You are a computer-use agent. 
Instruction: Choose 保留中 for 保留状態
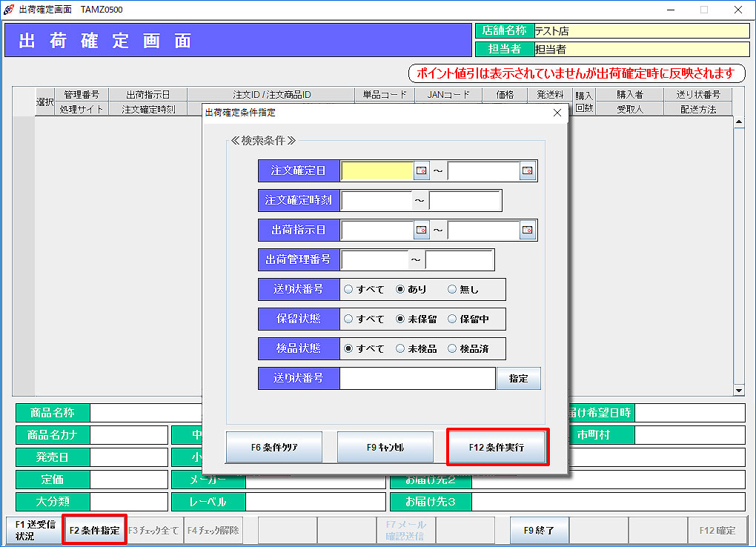[452, 319]
